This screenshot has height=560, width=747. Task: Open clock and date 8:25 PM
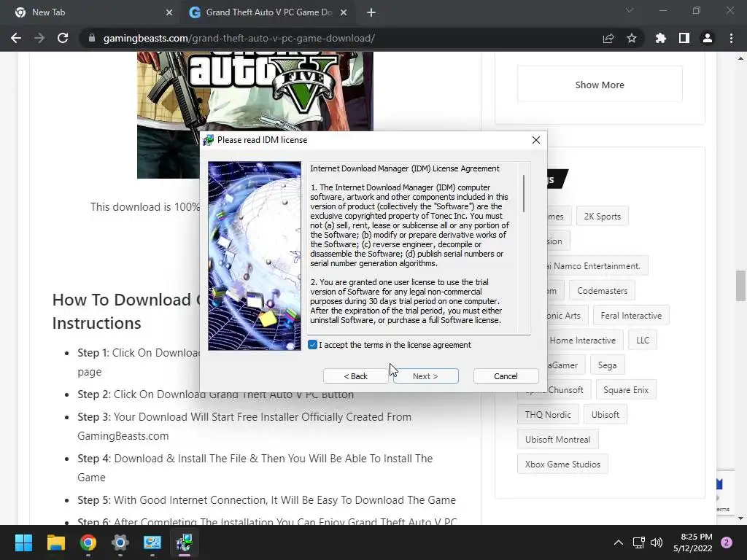[x=693, y=542]
